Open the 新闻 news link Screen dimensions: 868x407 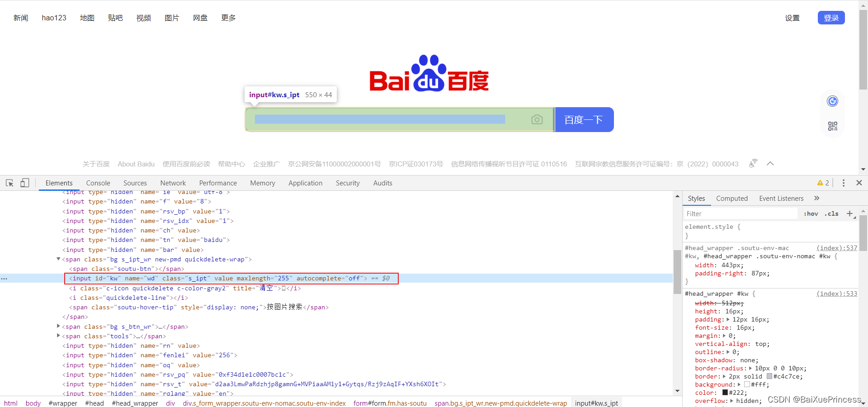tap(21, 18)
